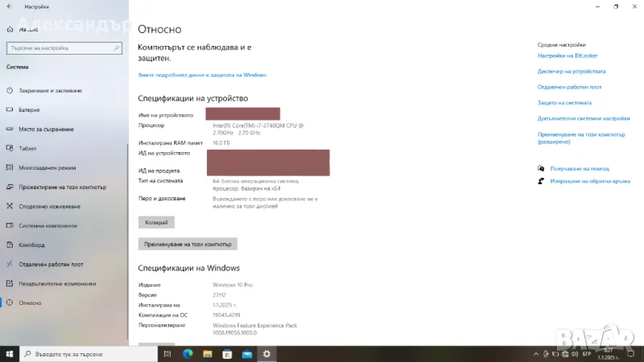Viewport: 644px width, 362px height.
Task: Click the "Получаване на помощ" link
Action: (579, 169)
